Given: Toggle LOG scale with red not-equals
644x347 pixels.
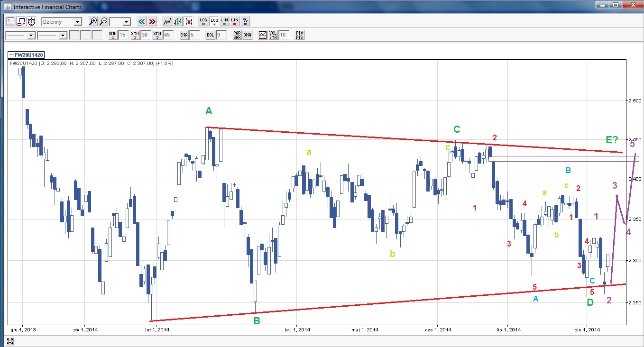Looking at the screenshot, I should pyautogui.click(x=214, y=21).
